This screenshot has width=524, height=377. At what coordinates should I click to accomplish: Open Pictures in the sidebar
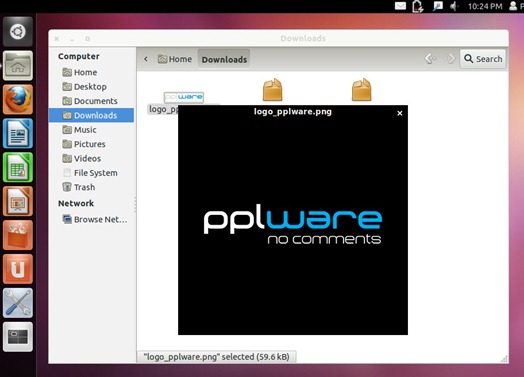point(84,144)
